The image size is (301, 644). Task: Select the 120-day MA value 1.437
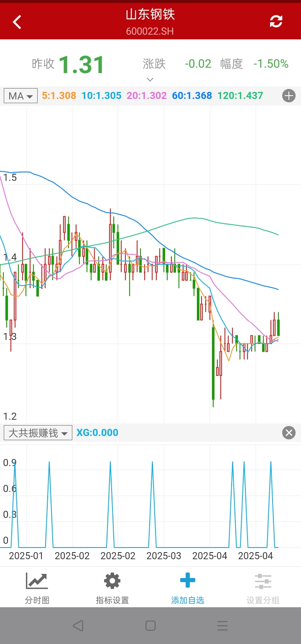(240, 96)
